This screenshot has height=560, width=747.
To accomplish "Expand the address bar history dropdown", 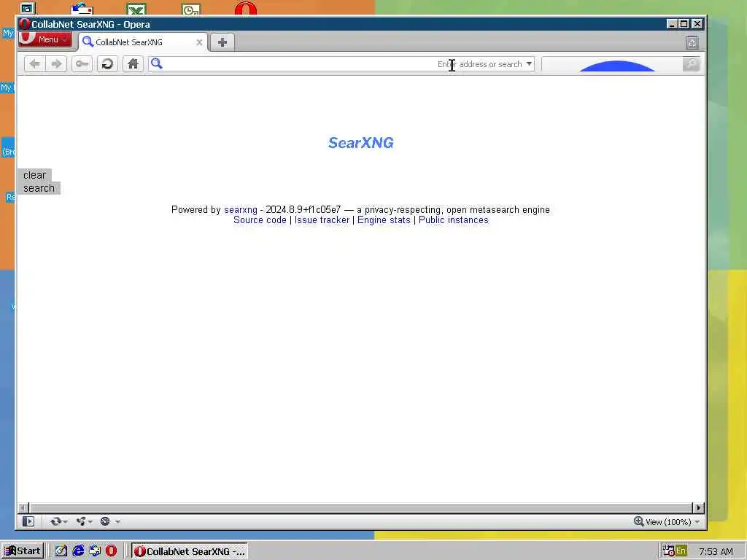I will tap(529, 64).
